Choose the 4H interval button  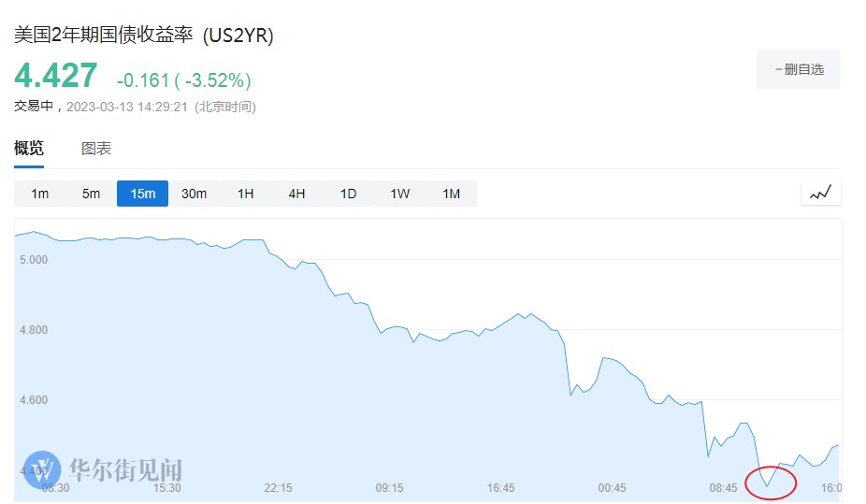pyautogui.click(x=296, y=194)
